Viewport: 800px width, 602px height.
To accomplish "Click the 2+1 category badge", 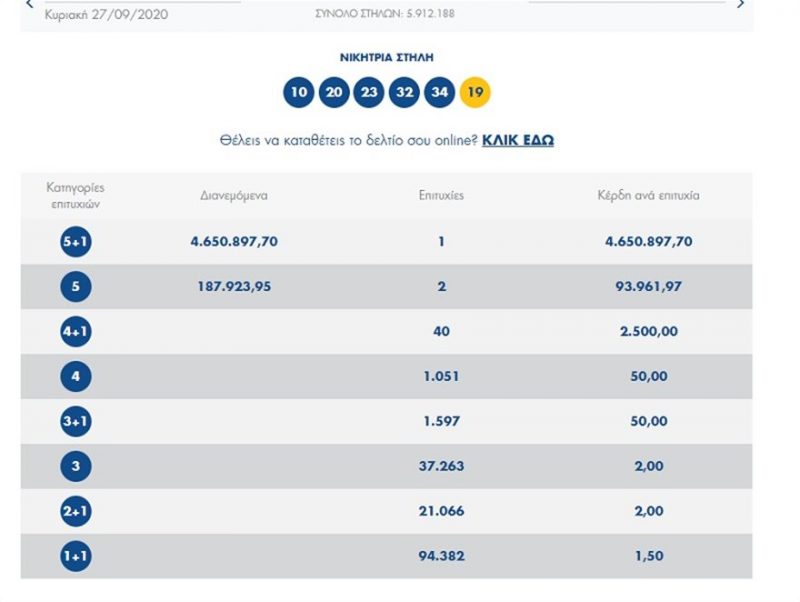I will (x=76, y=512).
